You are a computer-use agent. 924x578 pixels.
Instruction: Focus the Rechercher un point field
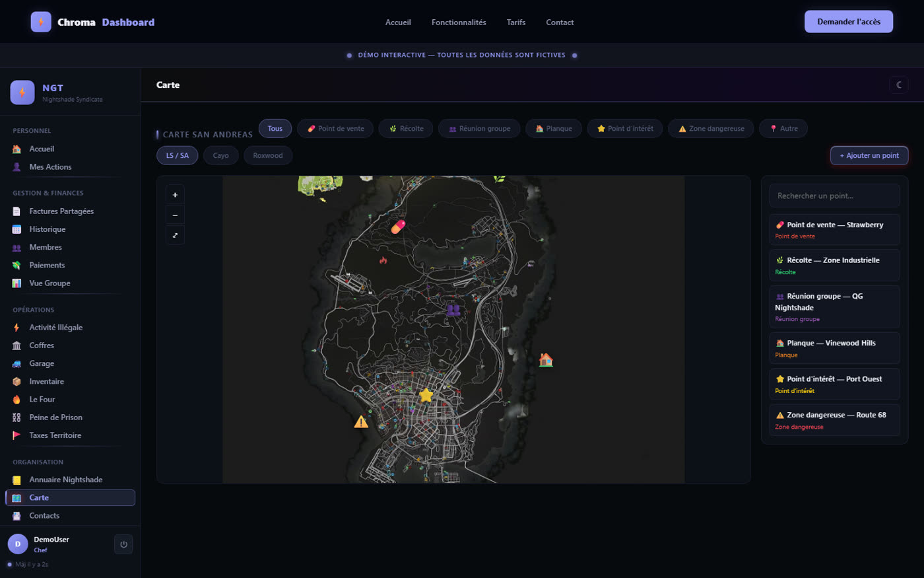pos(835,196)
